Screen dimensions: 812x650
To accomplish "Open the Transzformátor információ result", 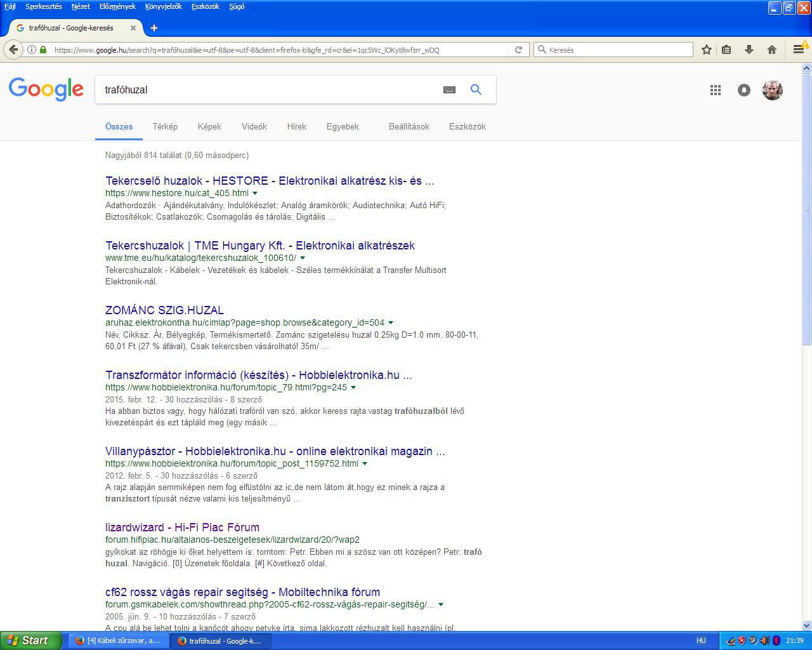I will click(259, 375).
